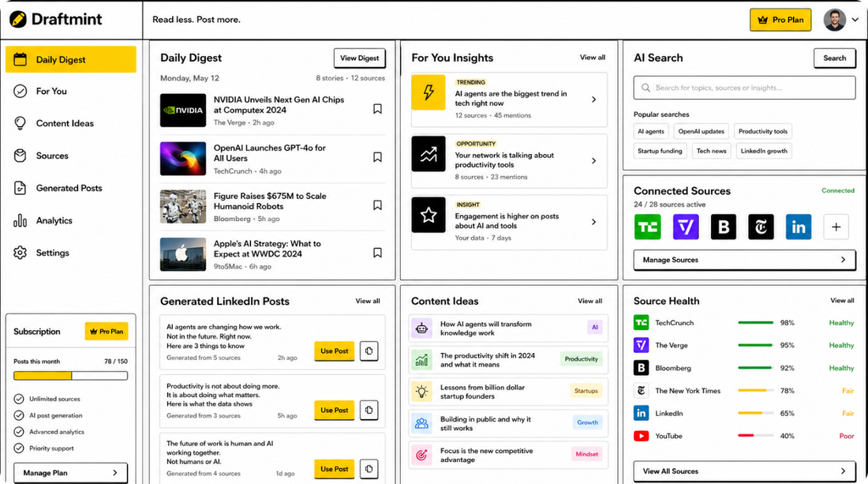The height and width of the screenshot is (484, 868).
Task: Click the lightbulb icon for startup founders idea
Action: pyautogui.click(x=422, y=392)
